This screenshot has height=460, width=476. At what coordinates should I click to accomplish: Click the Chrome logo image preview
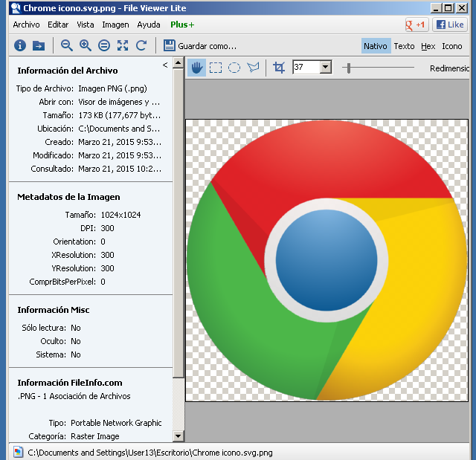pos(327,260)
